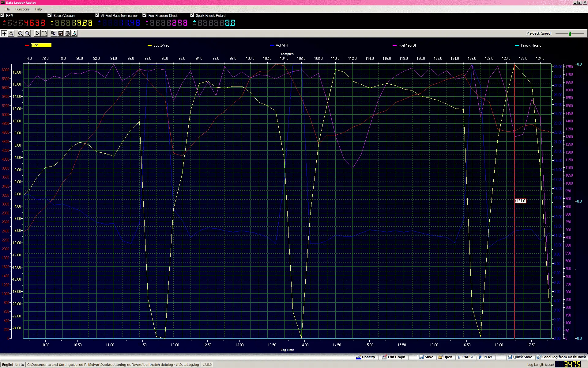Click the floppy disk save icon in toolbar

click(61, 33)
